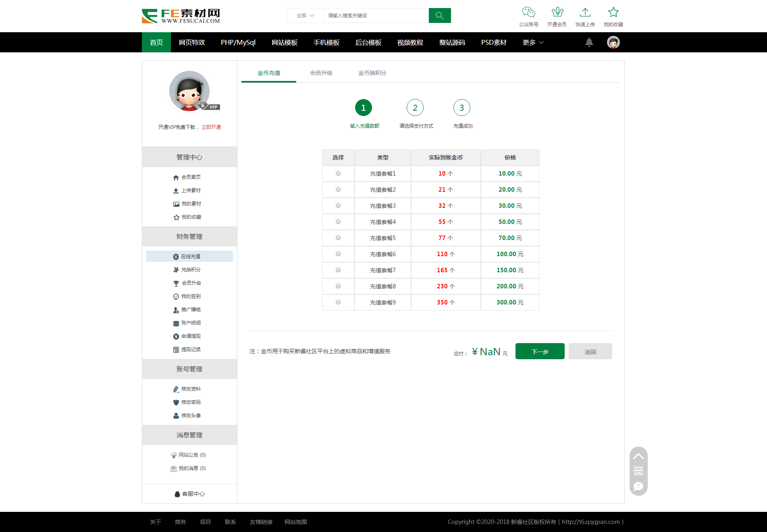Switch to the 金币换积分 tab

click(372, 73)
